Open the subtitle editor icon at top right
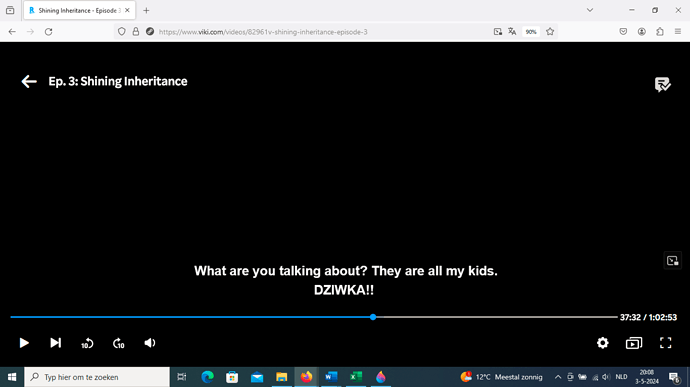 [662, 84]
